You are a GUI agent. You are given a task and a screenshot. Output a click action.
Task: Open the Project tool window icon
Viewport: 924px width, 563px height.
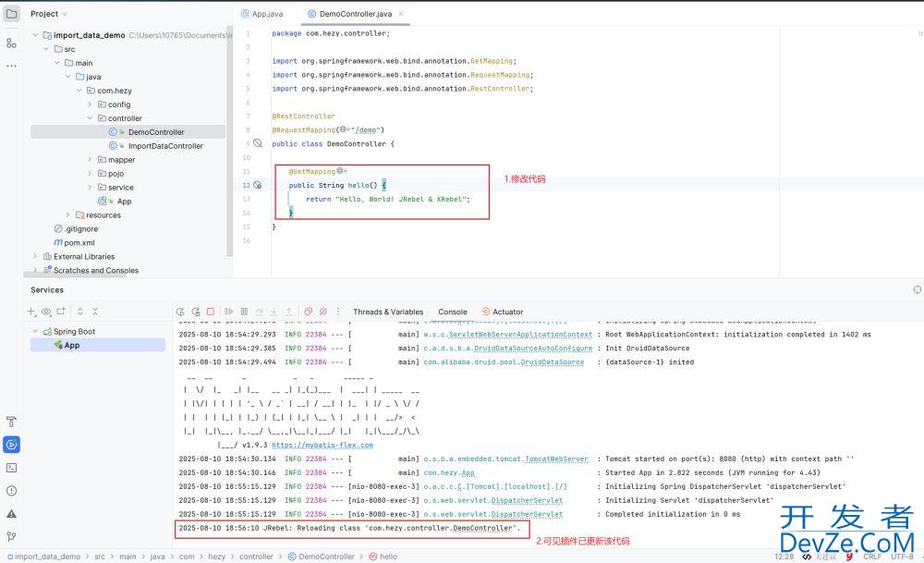click(11, 14)
